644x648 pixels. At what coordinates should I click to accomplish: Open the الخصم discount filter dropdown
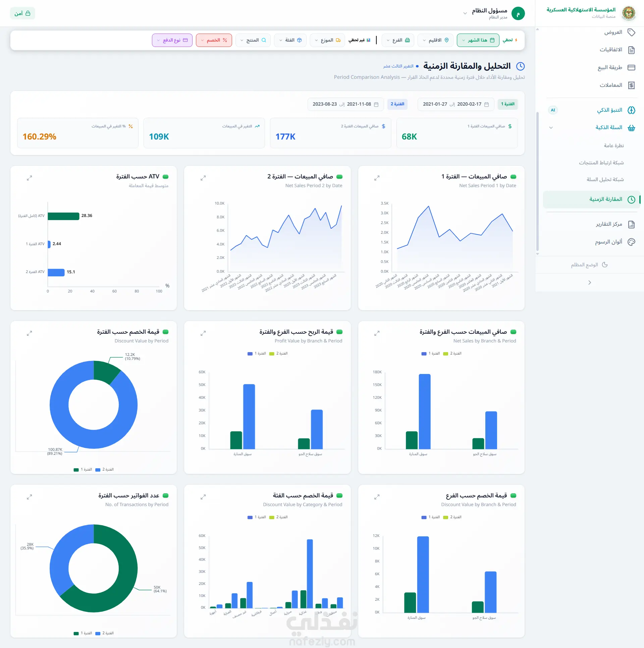click(x=214, y=40)
